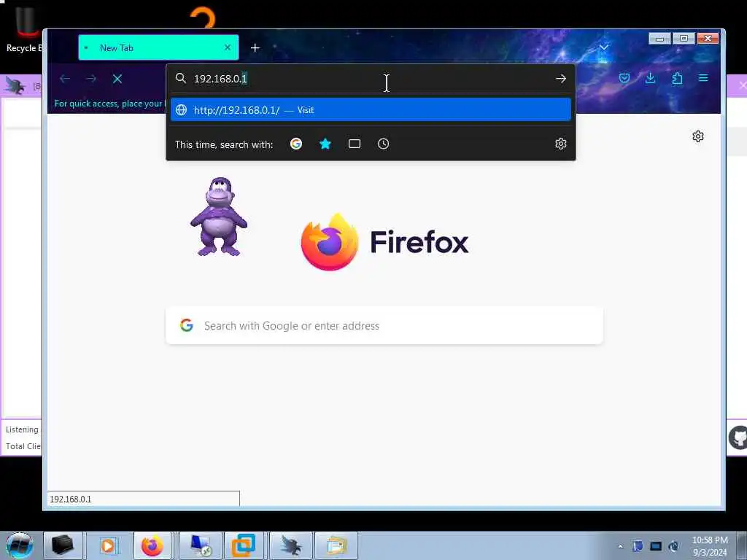The height and width of the screenshot is (560, 747).
Task: Click the BonziBuddy purple gorilla
Action: coord(219,217)
